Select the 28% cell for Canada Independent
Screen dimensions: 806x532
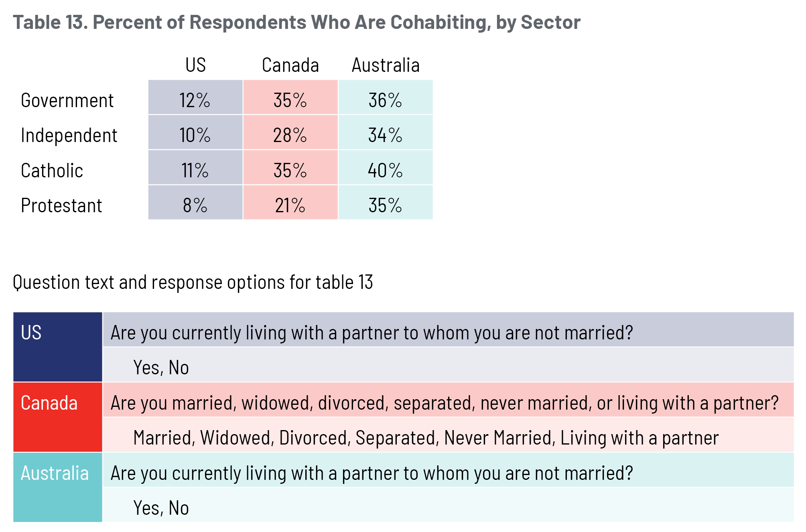point(290,135)
